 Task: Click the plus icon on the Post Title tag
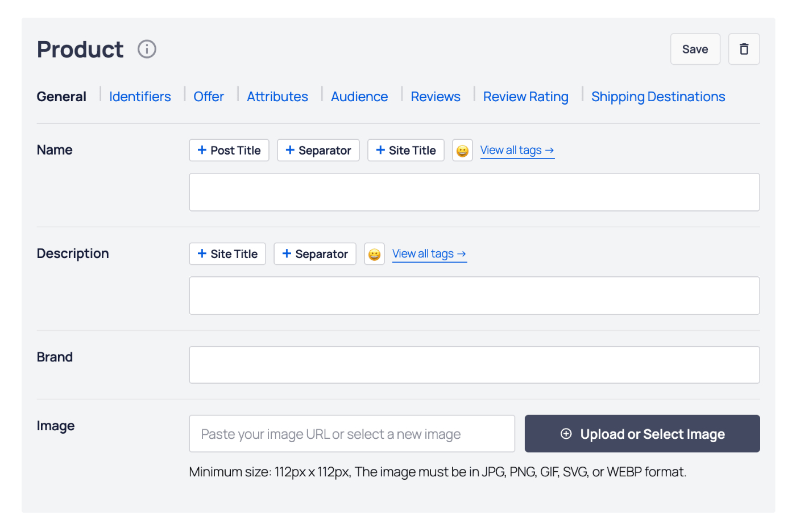(201, 150)
